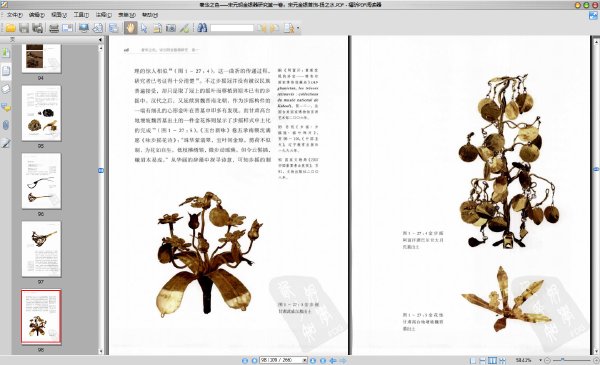Select page thumbnail 94
Image resolution: width=600 pixels, height=365 pixels.
[41, 59]
